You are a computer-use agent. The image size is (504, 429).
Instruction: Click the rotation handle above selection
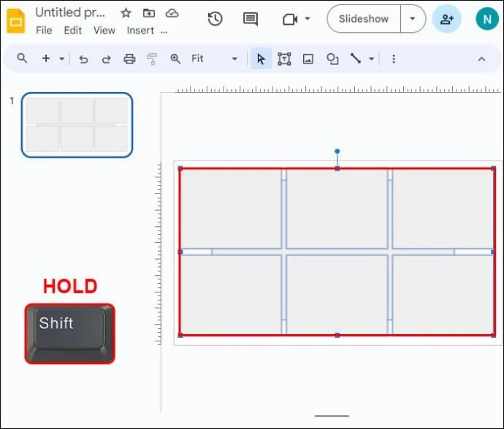click(x=337, y=151)
